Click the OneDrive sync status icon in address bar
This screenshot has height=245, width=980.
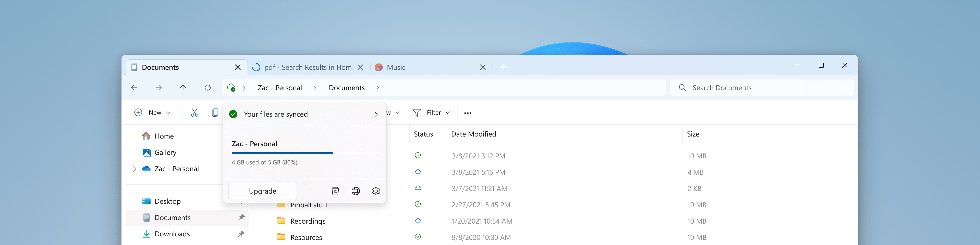pyautogui.click(x=231, y=88)
